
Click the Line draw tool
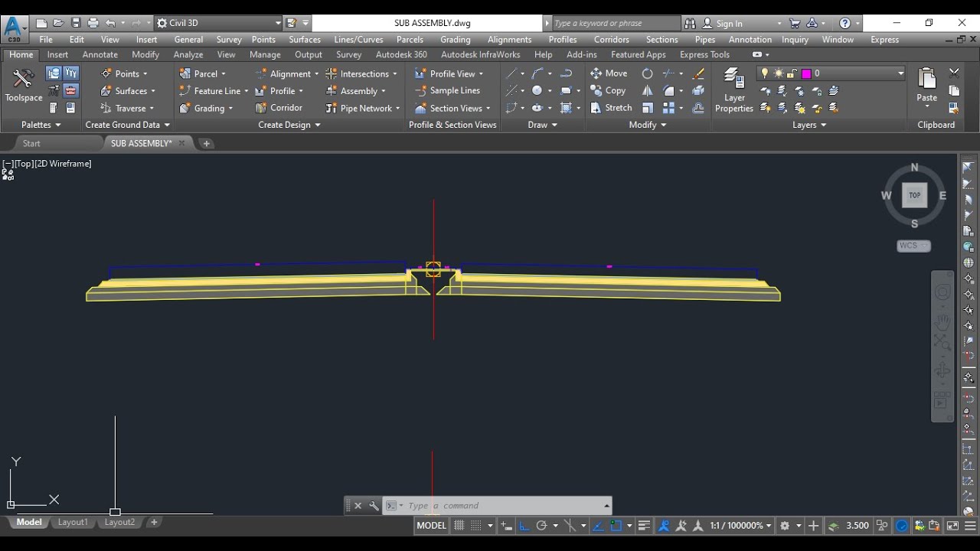click(511, 73)
